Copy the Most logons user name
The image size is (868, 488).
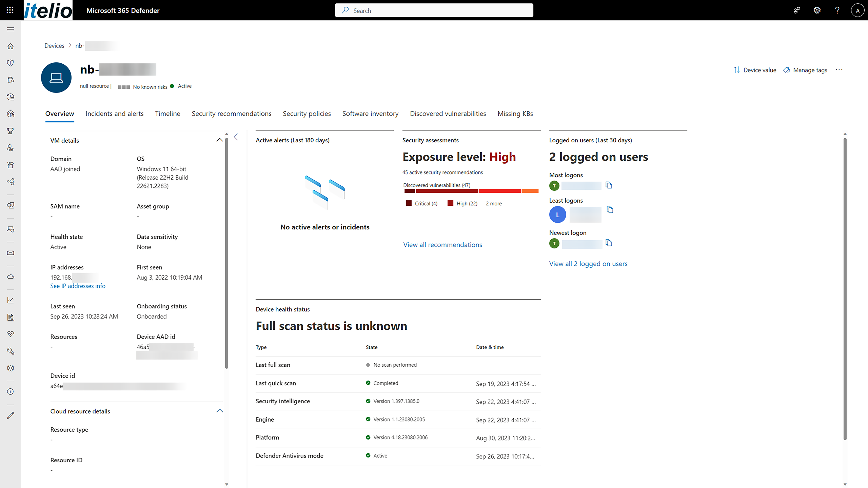609,185
